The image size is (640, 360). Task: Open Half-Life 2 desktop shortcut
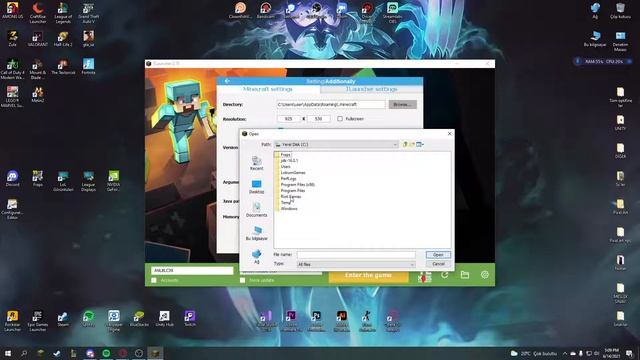tap(63, 39)
